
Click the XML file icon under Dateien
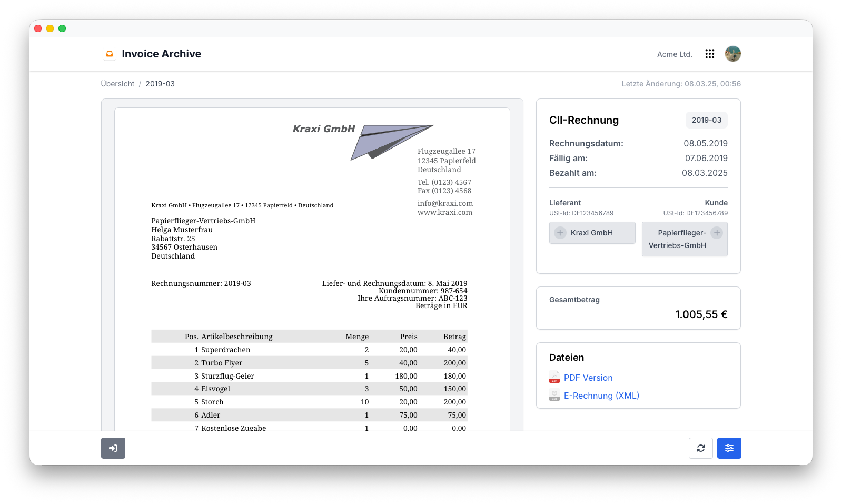554,395
